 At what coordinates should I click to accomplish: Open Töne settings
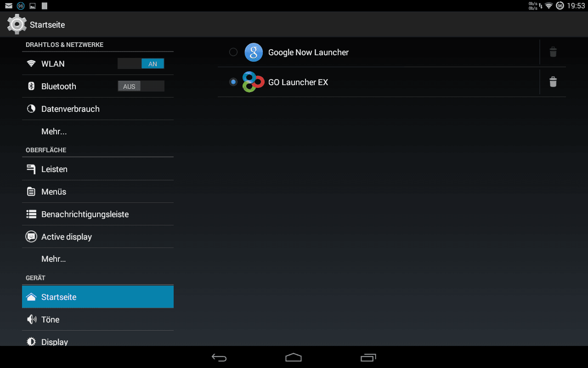[98, 319]
